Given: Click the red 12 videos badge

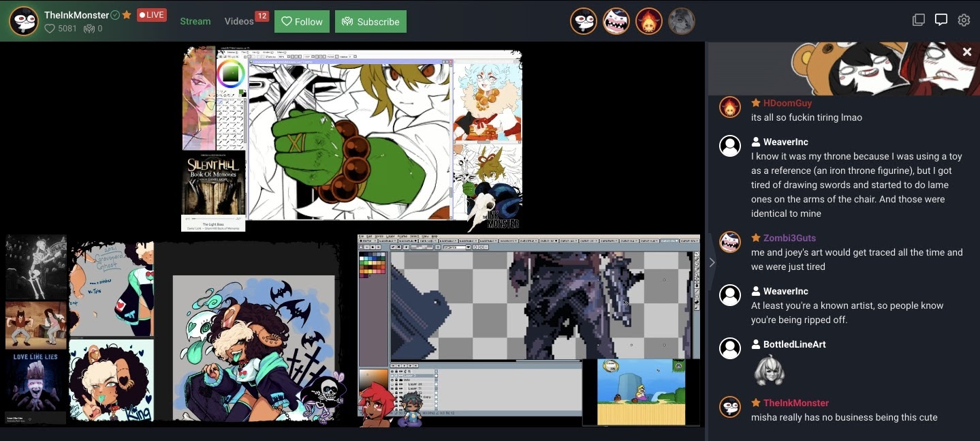Looking at the screenshot, I should [x=262, y=16].
